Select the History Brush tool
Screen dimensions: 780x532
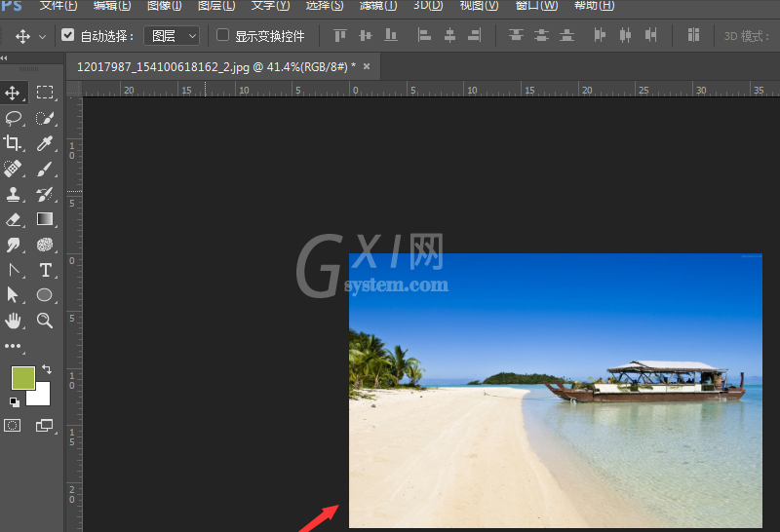(x=45, y=195)
